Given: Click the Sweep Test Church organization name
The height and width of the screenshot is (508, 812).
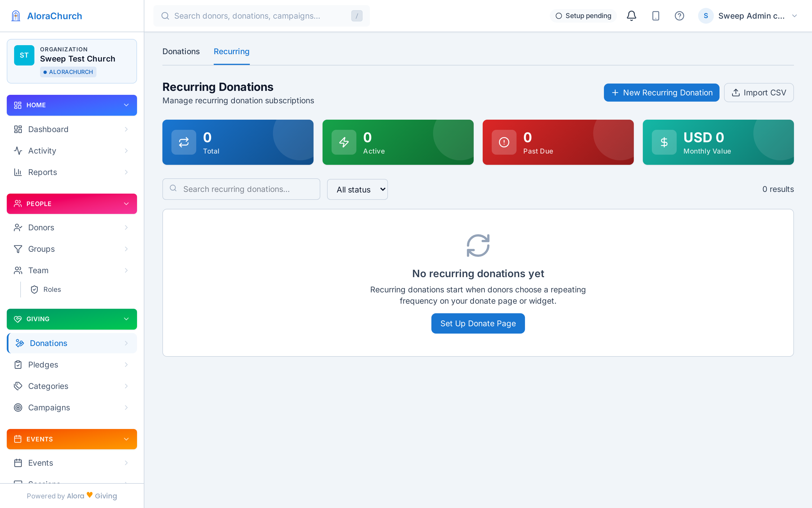Looking at the screenshot, I should 78,59.
